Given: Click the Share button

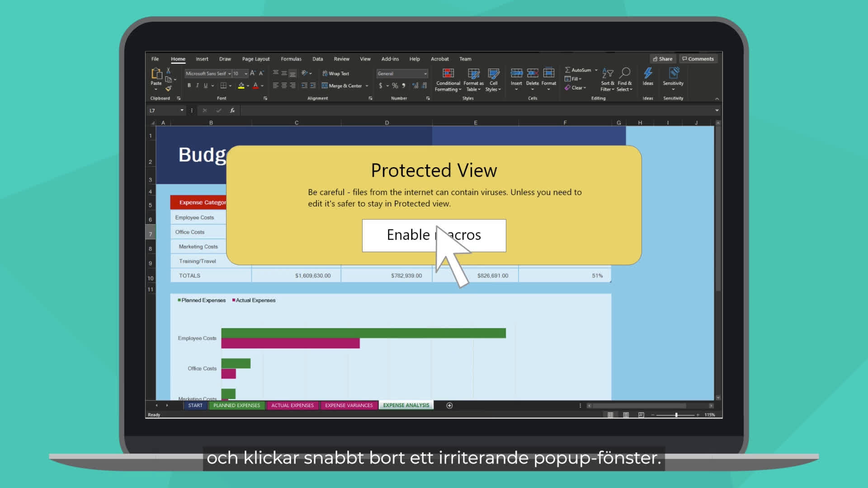Looking at the screenshot, I should 663,59.
